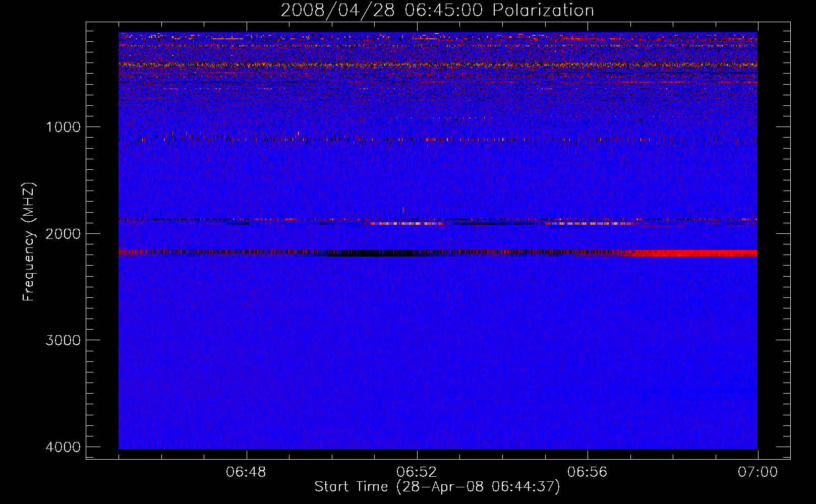Click the 'Start Time (28-Apr-08 06:44:37)' caption
The height and width of the screenshot is (504, 816).
(437, 487)
